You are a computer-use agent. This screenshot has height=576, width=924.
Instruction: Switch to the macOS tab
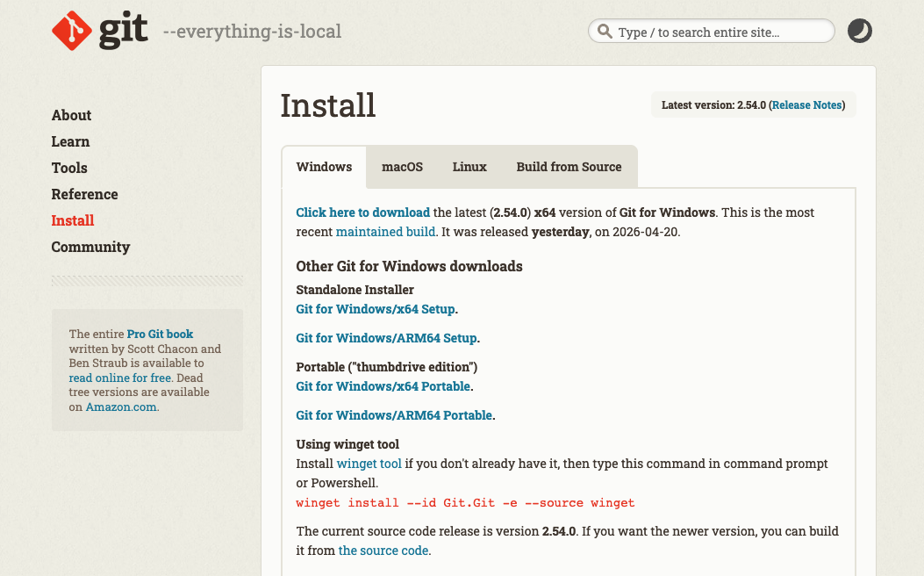[x=401, y=166]
